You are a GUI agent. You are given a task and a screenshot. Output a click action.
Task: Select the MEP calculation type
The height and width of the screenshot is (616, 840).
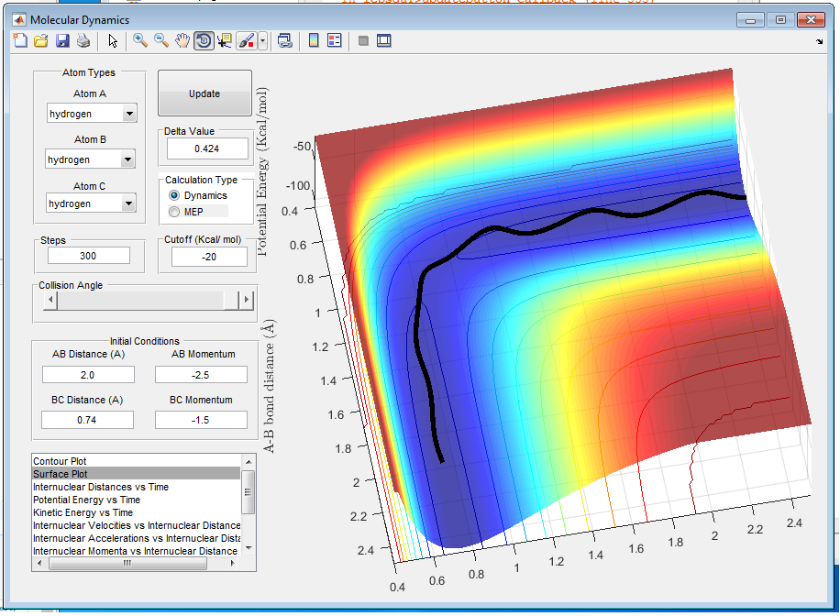(x=175, y=212)
